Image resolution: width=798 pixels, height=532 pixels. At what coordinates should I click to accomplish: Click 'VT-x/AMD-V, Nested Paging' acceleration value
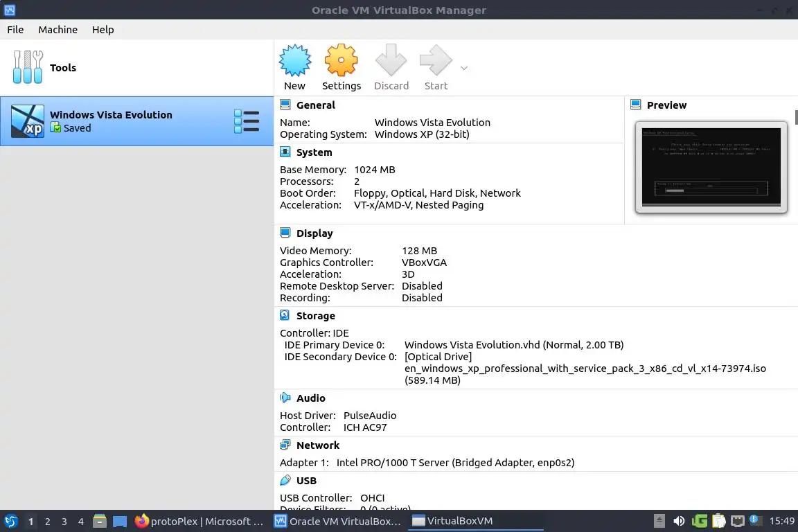click(x=419, y=205)
